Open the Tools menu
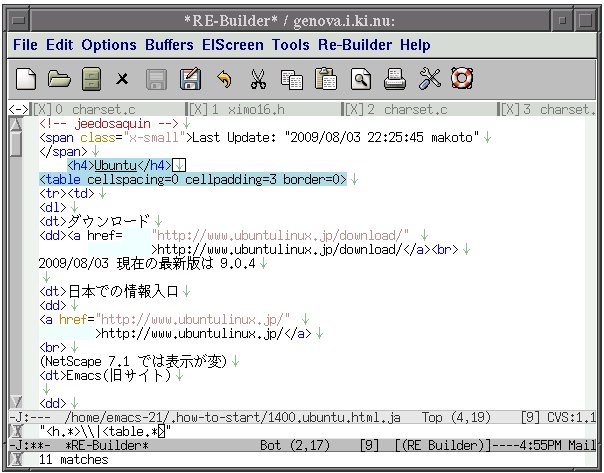604x473 pixels. coord(290,45)
